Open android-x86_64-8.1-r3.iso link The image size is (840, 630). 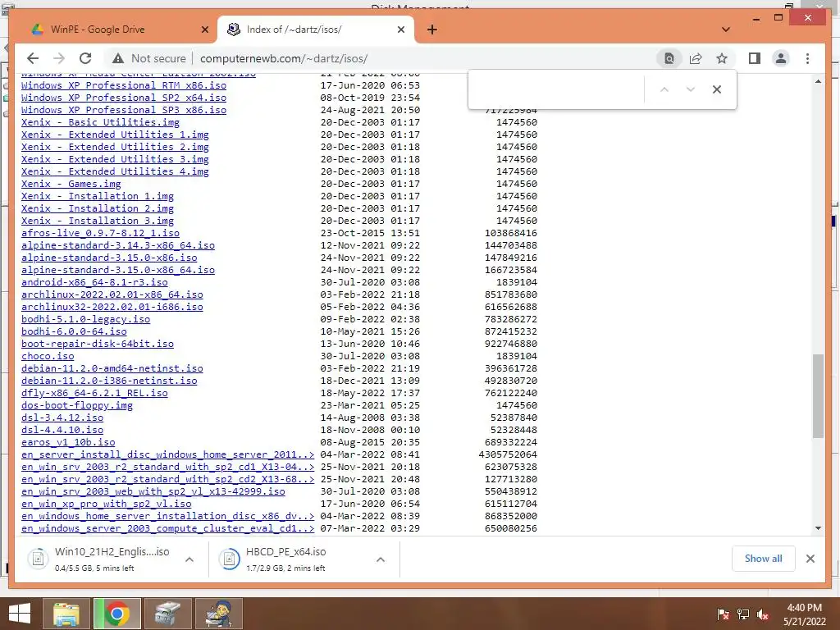pyautogui.click(x=94, y=282)
